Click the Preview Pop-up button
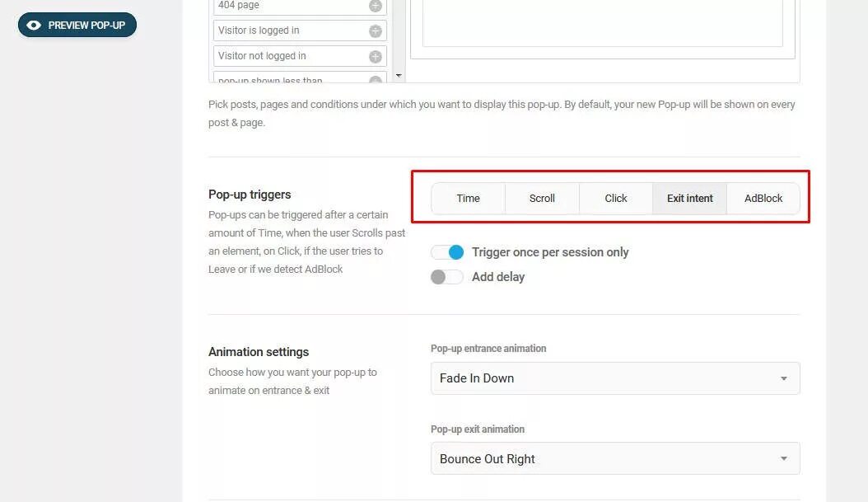 [x=77, y=25]
